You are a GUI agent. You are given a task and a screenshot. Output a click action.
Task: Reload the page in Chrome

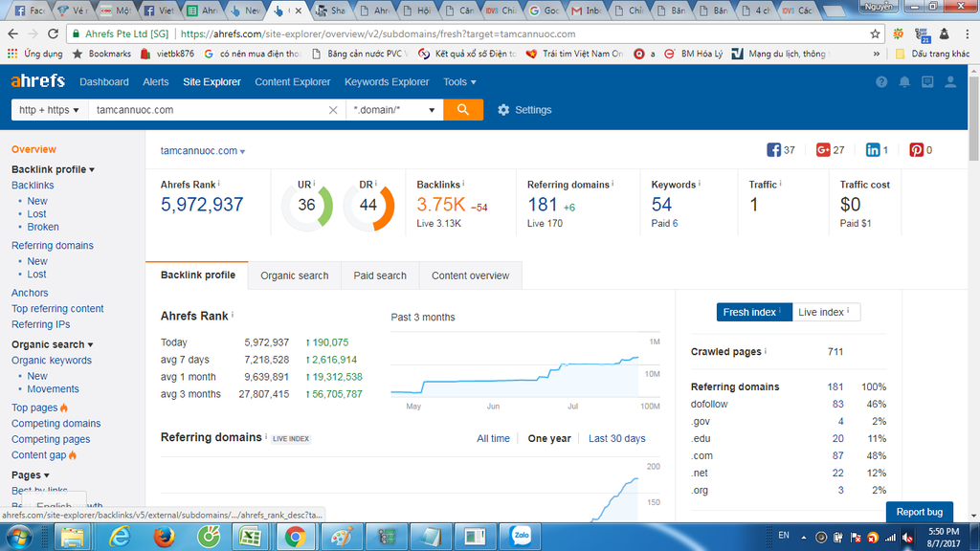pyautogui.click(x=54, y=33)
